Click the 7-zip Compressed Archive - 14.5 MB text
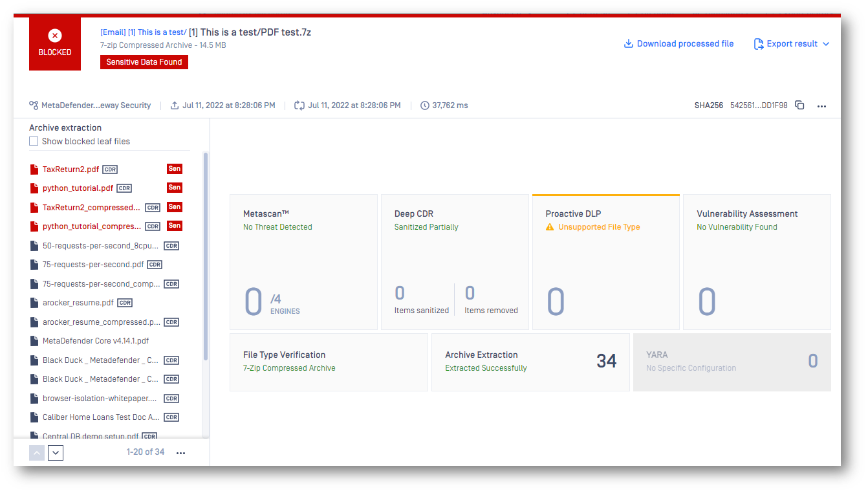 163,45
